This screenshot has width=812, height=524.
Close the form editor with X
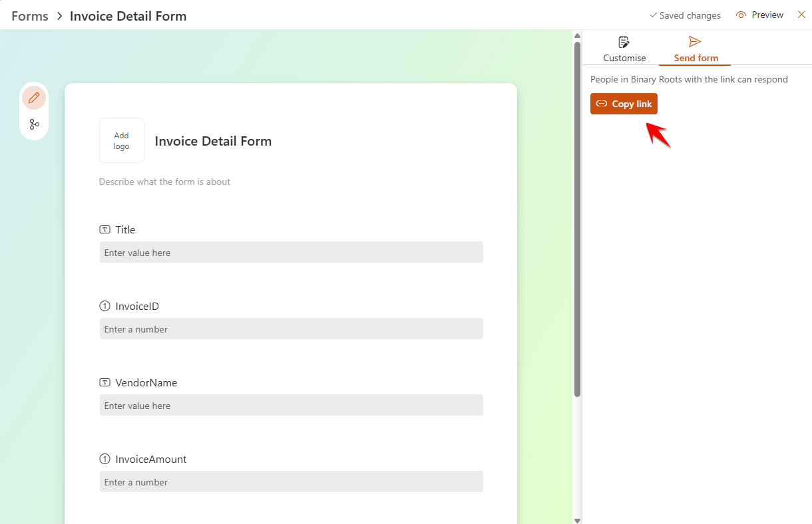click(x=801, y=15)
